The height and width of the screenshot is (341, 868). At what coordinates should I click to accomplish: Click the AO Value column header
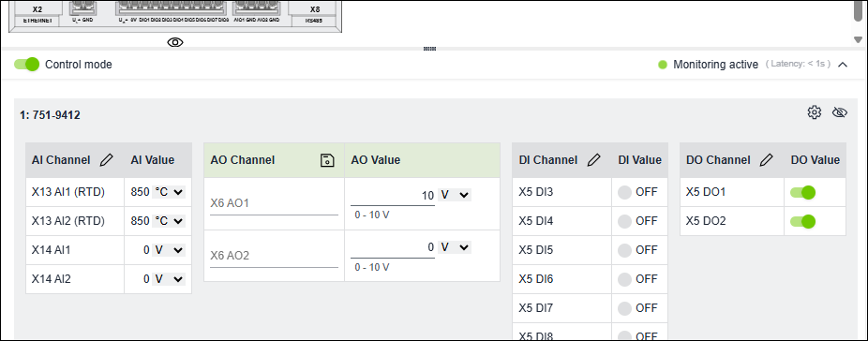pos(376,160)
